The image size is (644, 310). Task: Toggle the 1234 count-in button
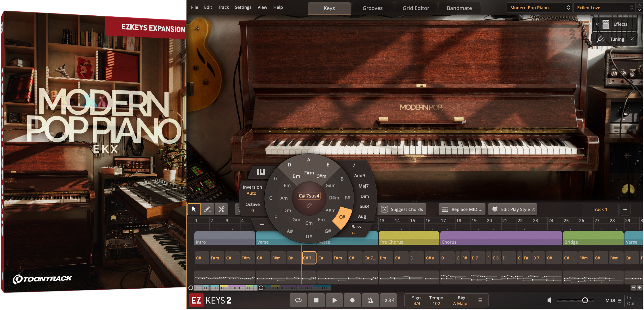tap(388, 300)
